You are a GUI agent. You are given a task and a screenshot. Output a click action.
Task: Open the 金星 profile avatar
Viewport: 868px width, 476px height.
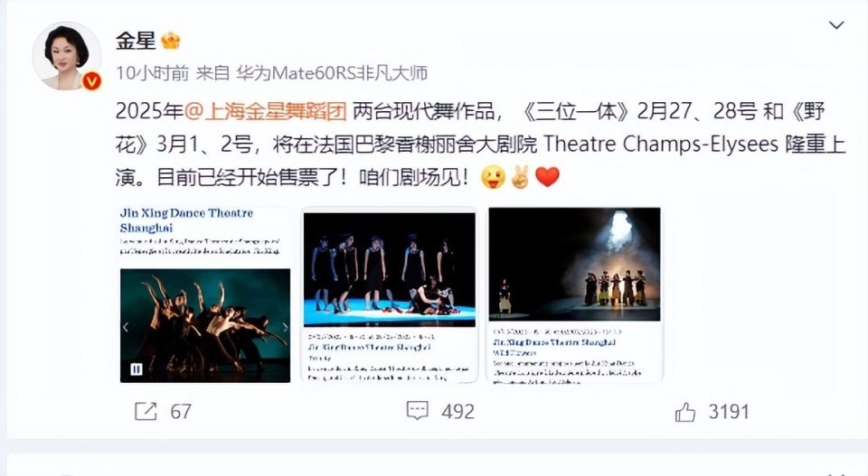tap(66, 56)
